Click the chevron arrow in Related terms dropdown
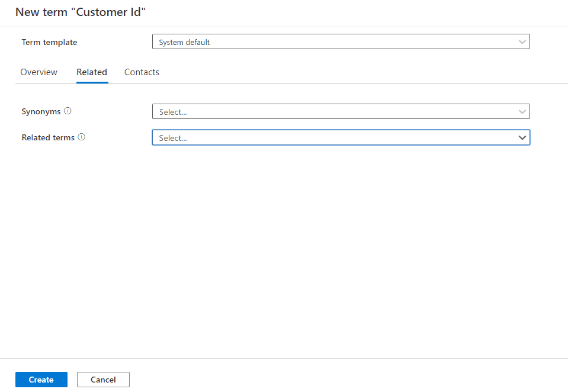Screen dimensions: 568x392 tap(522, 137)
